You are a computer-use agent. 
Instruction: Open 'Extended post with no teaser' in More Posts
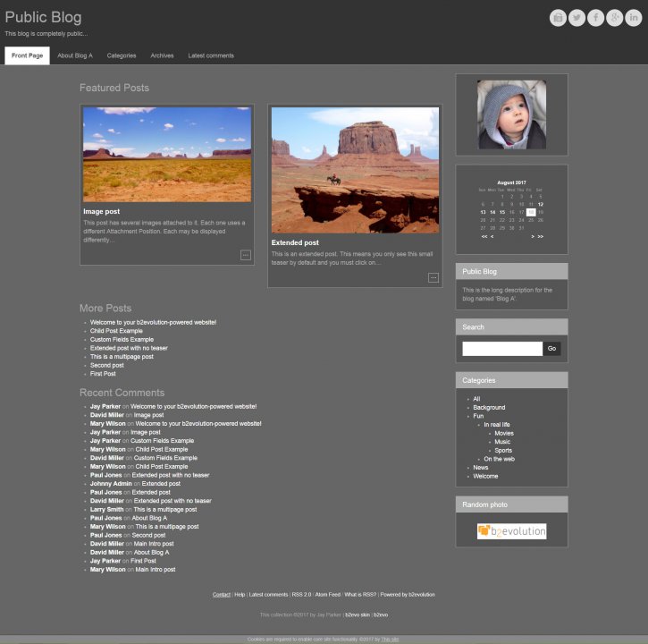pos(129,348)
